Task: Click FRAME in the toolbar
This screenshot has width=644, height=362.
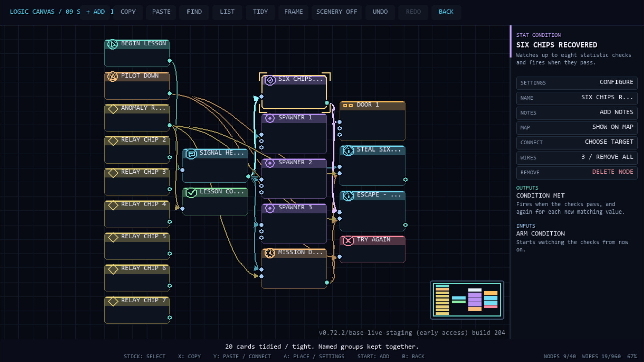Action: click(293, 12)
